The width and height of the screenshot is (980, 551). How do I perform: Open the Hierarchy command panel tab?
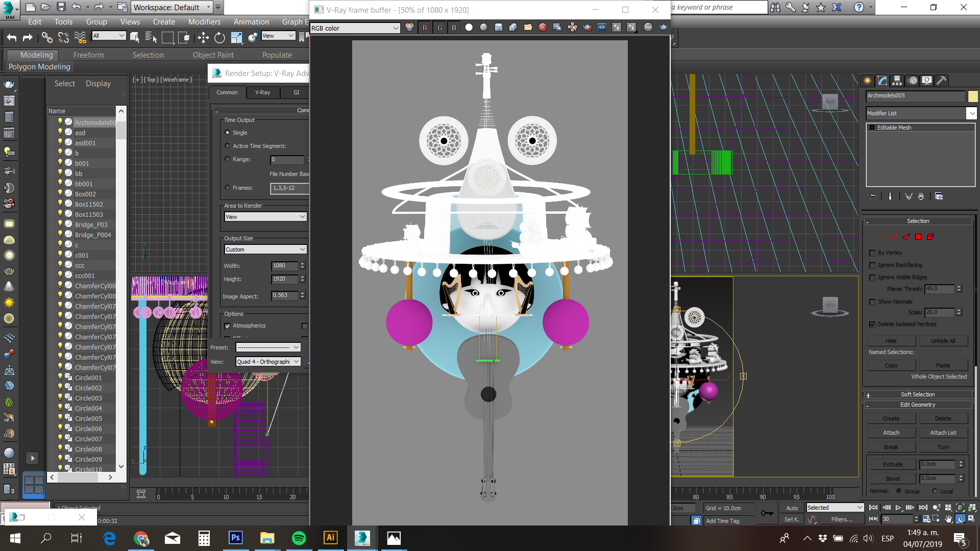coord(897,81)
